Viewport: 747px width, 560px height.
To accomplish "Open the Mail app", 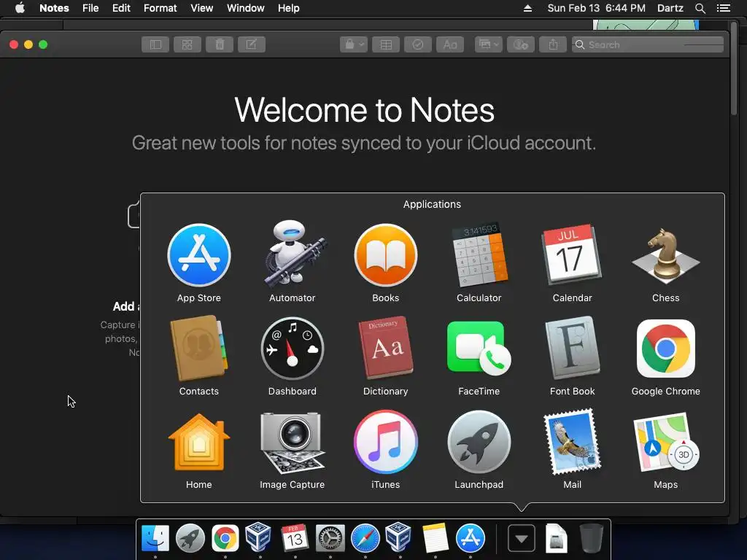I will [572, 442].
